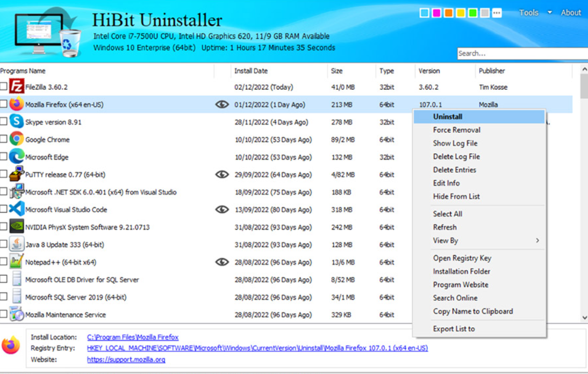Pick the yellow theme color swatch
Screen dimensions: 588x374
coord(461,13)
